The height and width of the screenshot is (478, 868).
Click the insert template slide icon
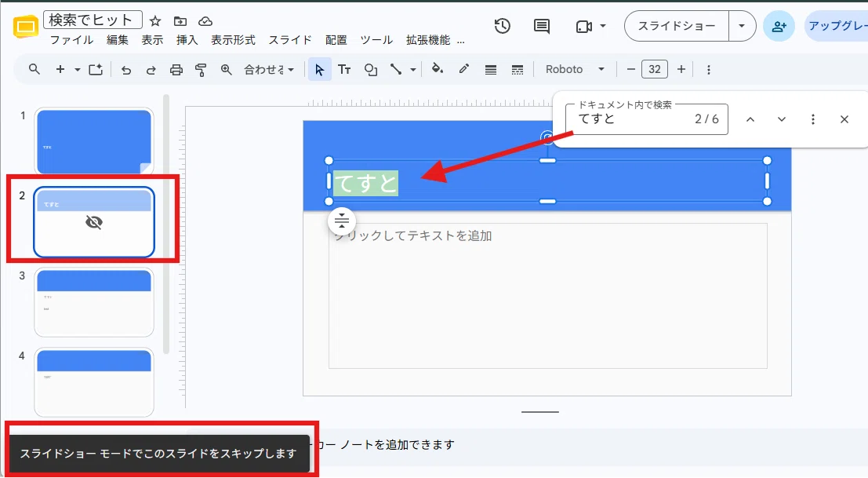(x=96, y=69)
